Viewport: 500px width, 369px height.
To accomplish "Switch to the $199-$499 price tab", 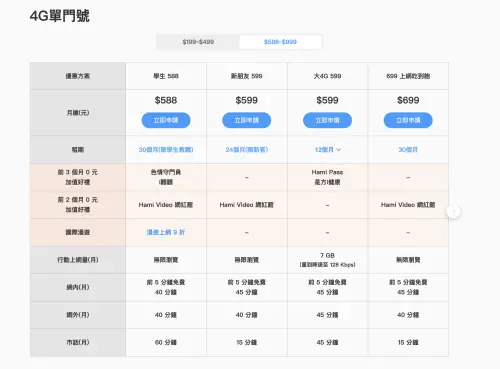I will coord(198,42).
